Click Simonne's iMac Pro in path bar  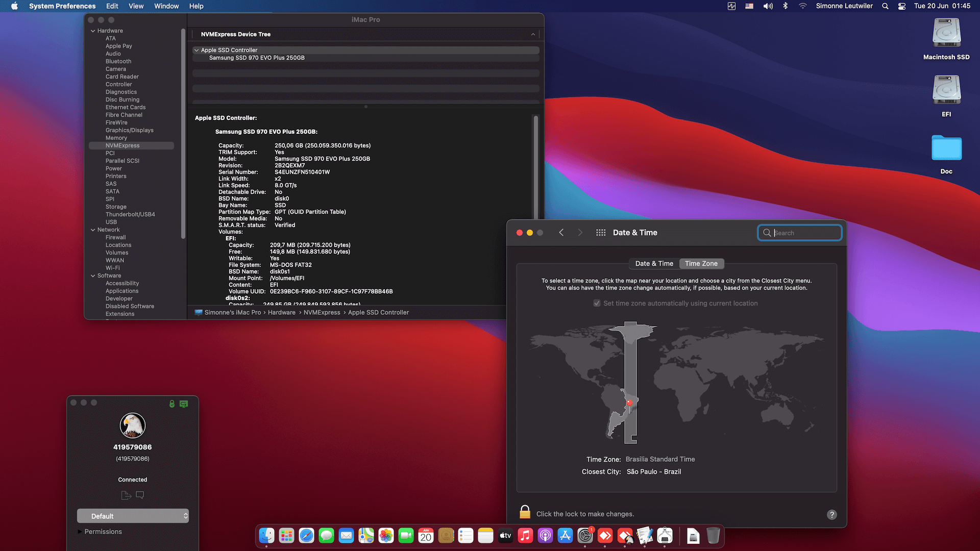[233, 313]
